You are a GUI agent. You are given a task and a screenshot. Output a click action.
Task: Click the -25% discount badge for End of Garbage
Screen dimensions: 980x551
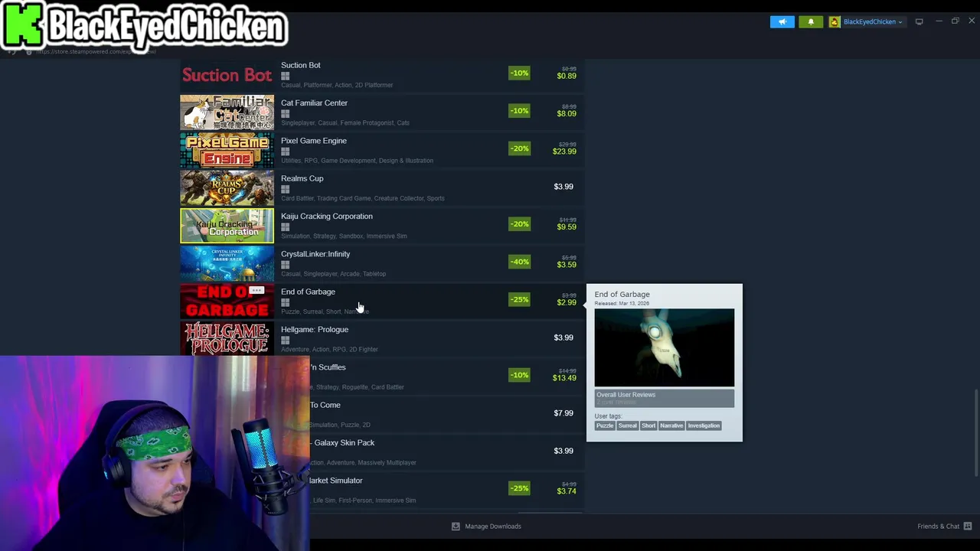coord(519,299)
